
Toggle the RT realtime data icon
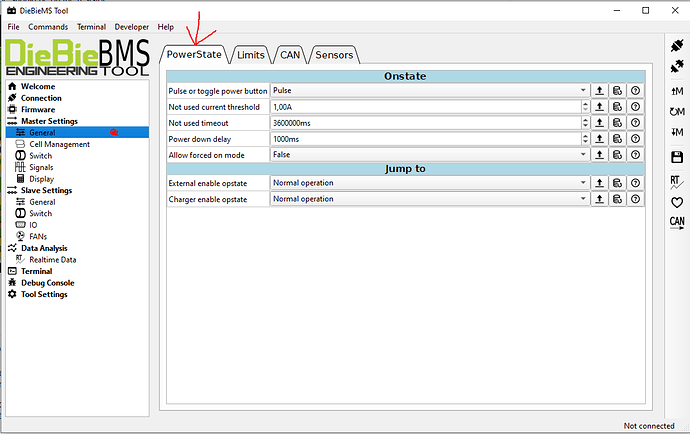677,181
